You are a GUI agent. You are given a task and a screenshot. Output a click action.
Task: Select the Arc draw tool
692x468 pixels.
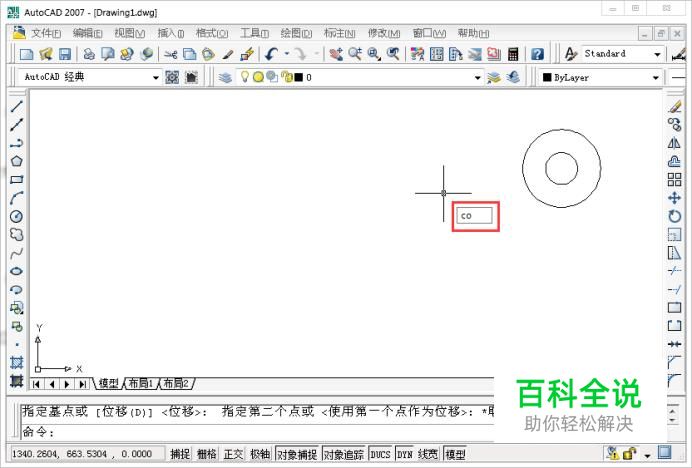click(x=16, y=198)
